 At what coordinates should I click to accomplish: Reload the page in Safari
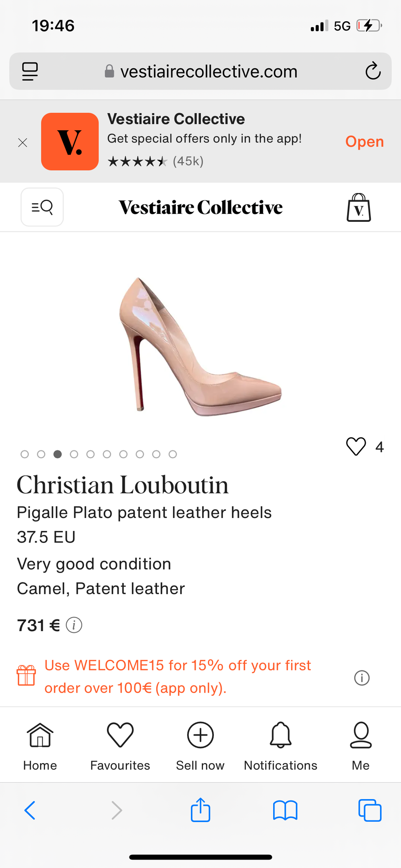coord(373,71)
